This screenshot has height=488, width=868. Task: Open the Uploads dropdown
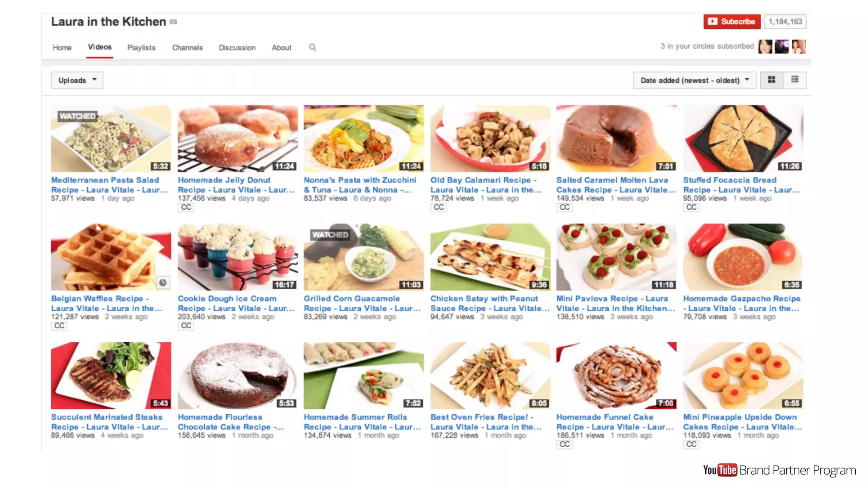tap(77, 80)
